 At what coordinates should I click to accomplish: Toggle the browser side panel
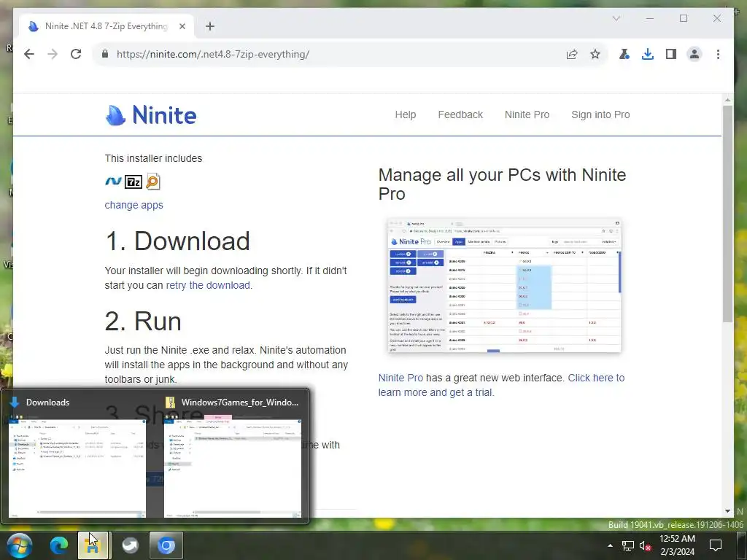click(671, 54)
